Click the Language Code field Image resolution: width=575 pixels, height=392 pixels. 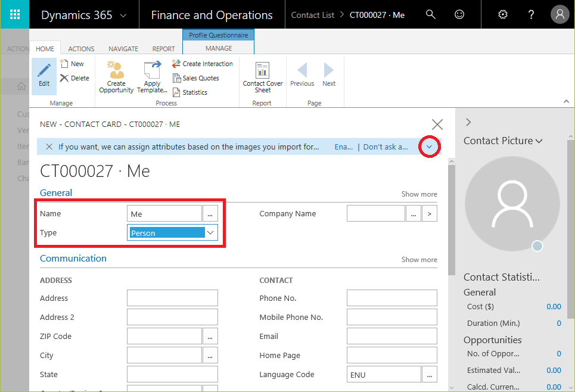[384, 374]
